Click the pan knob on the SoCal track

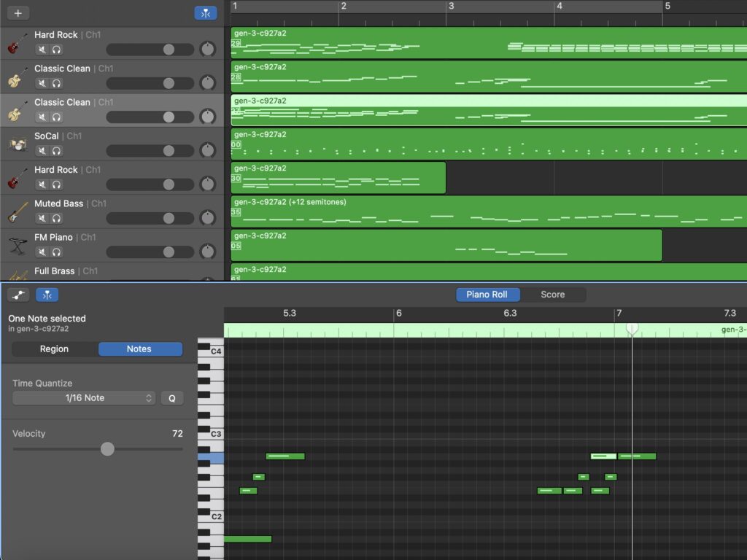tap(208, 151)
